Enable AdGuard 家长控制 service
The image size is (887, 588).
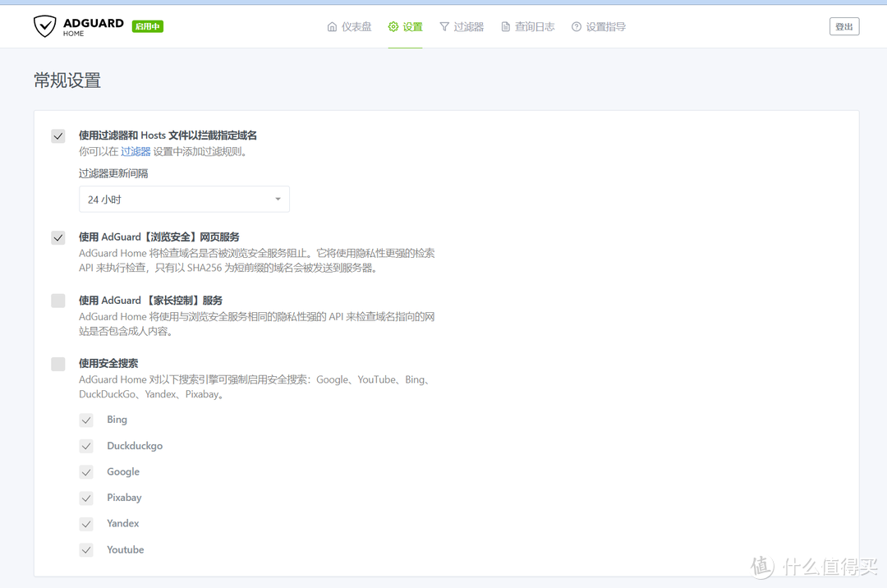(x=57, y=301)
